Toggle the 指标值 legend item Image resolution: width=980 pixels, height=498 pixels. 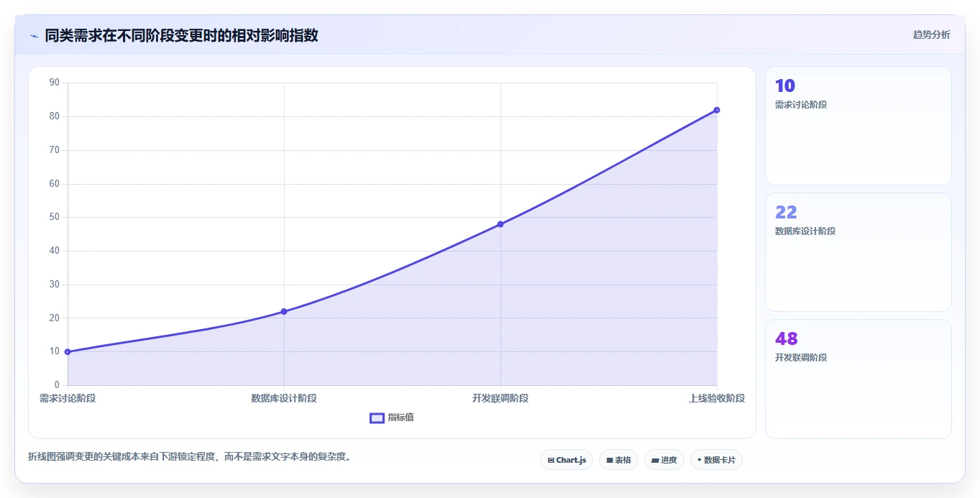pos(392,418)
